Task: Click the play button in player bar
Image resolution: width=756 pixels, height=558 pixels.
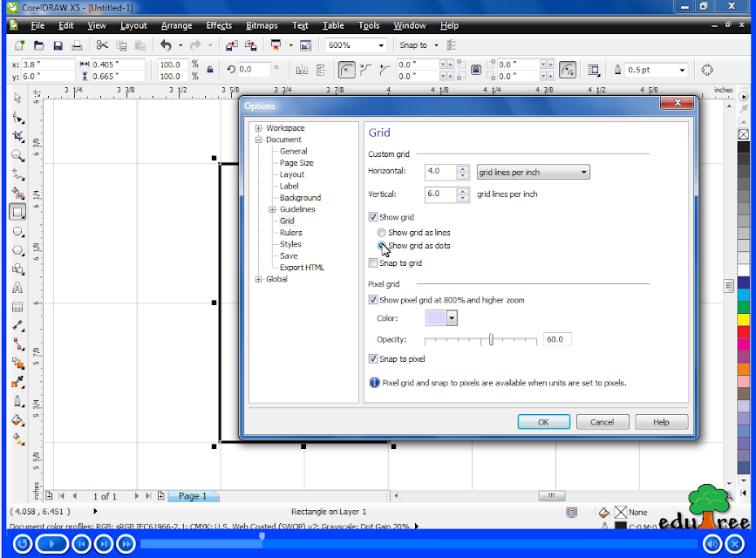Action: click(51, 545)
